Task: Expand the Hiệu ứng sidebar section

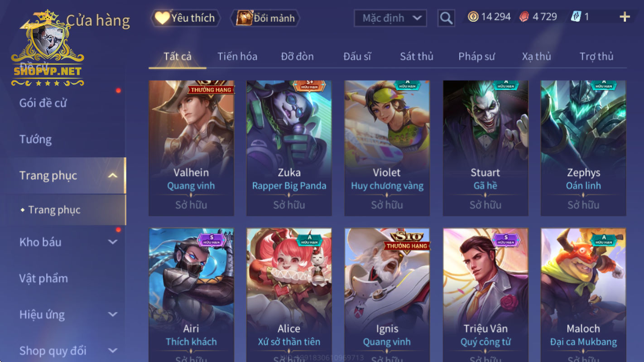Action: pos(113,314)
